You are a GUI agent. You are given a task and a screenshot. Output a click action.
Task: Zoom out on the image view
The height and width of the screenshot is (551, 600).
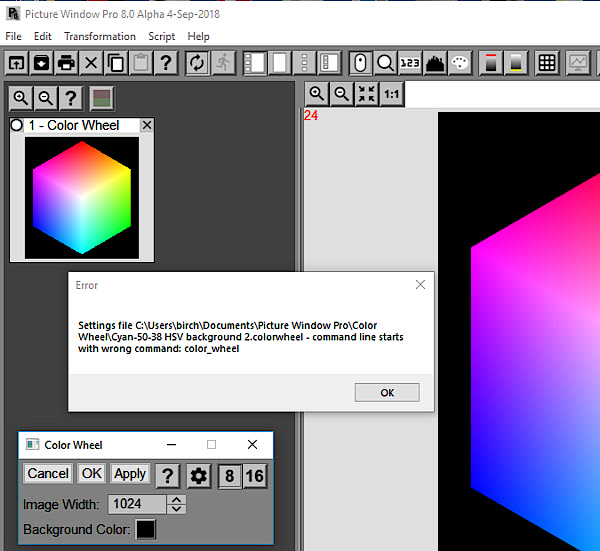(342, 94)
